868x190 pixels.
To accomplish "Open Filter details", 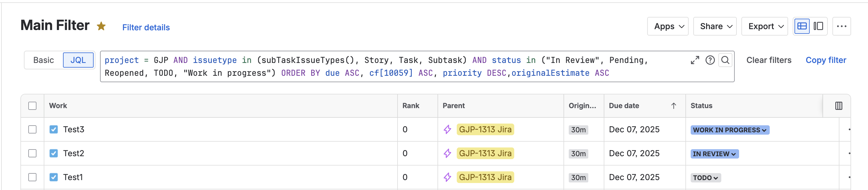I will click(x=146, y=27).
